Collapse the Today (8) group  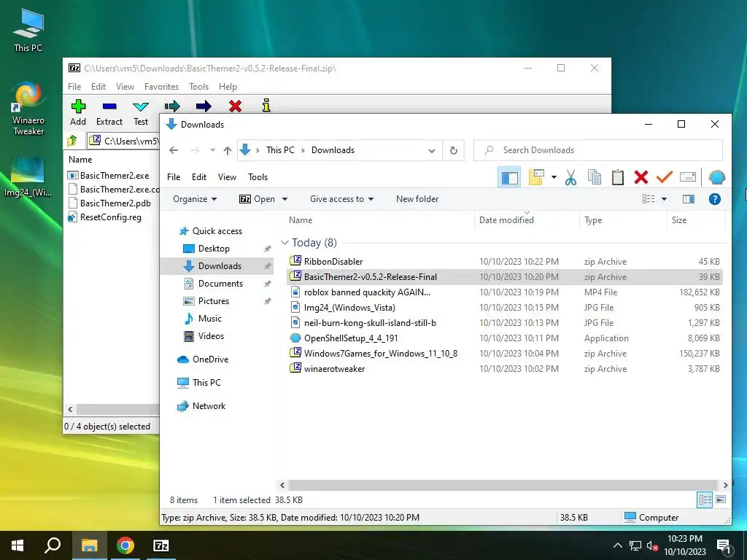click(285, 243)
